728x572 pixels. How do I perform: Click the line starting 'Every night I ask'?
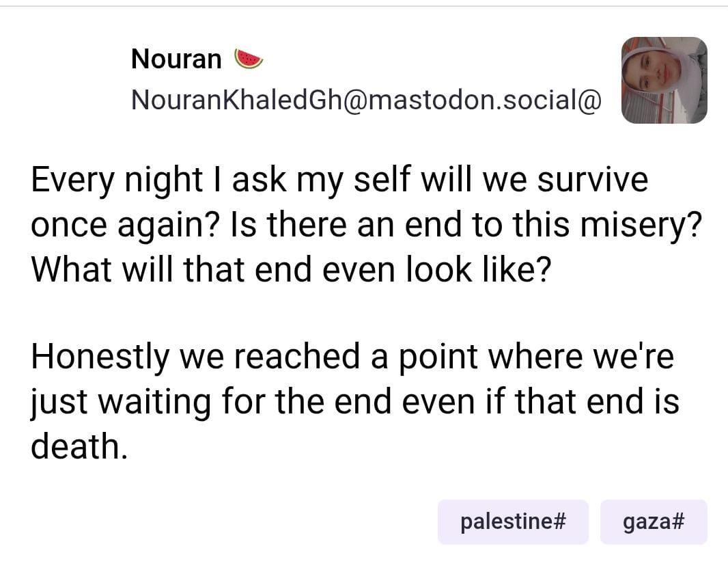click(x=339, y=180)
